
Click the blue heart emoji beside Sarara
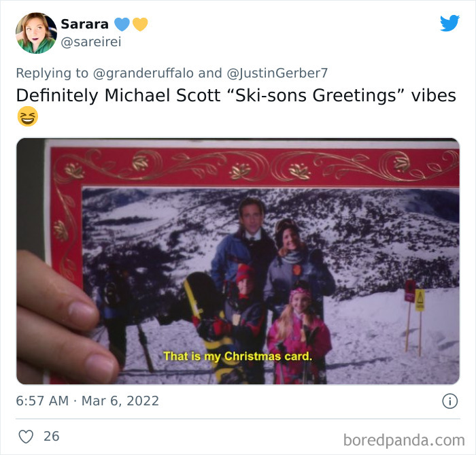pyautogui.click(x=122, y=24)
